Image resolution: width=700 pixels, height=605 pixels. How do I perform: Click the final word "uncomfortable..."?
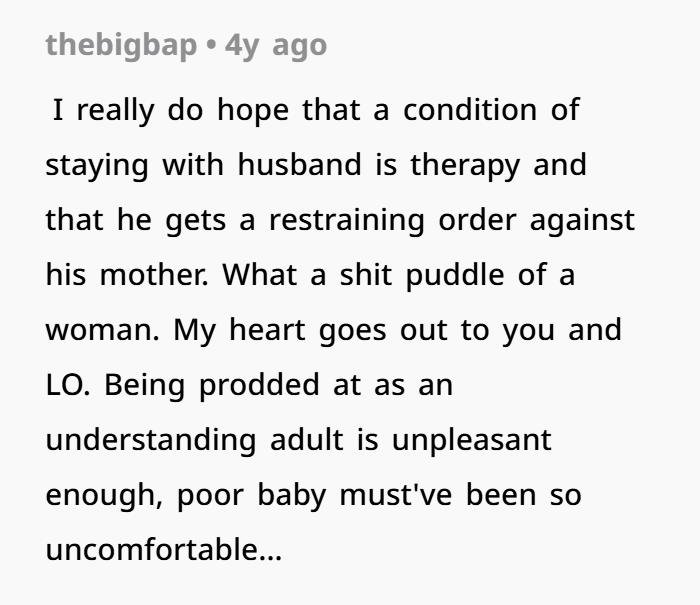tap(164, 550)
